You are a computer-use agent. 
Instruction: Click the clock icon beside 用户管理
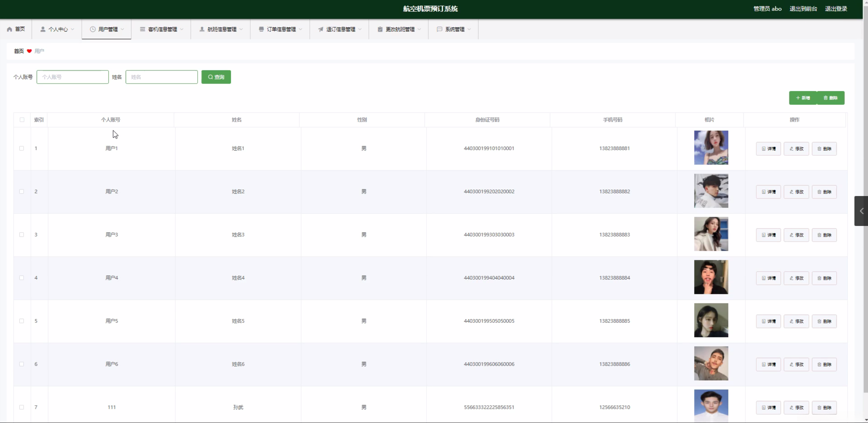(x=92, y=29)
